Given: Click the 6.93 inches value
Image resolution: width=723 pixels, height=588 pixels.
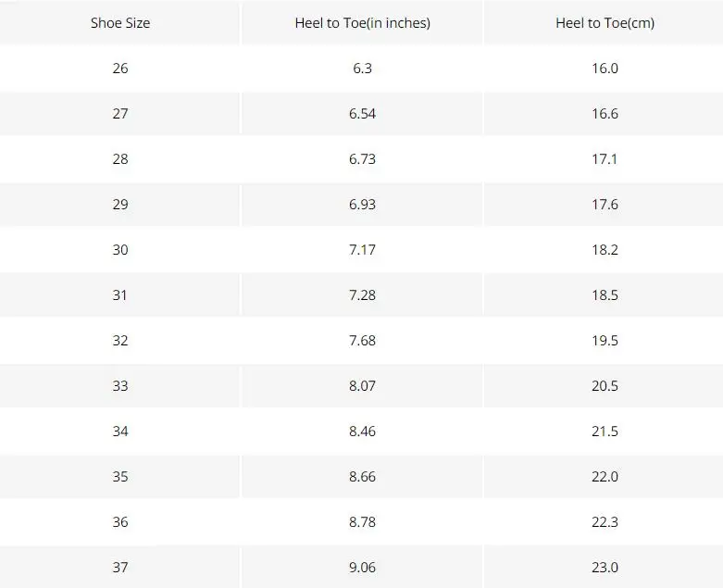Looking at the screenshot, I should click(362, 205).
